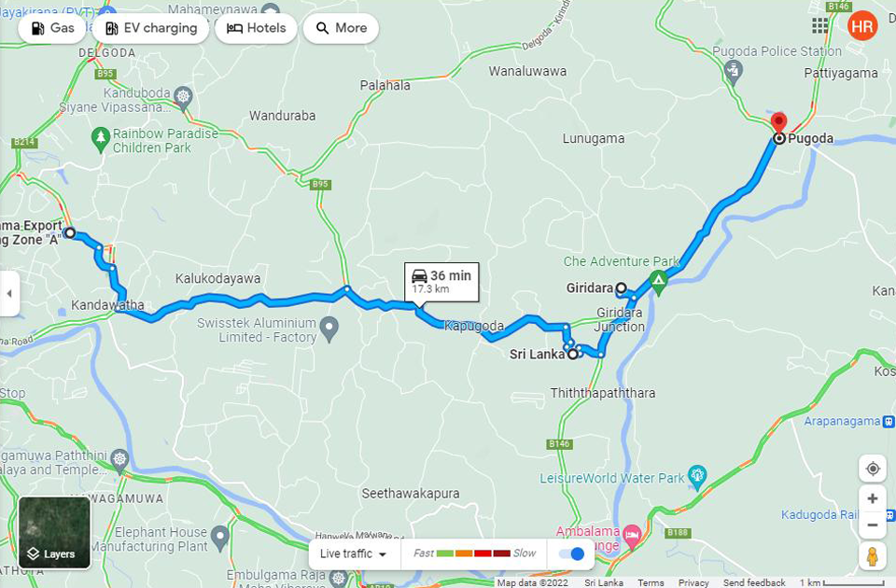Zoom out with the minus button

tap(873, 525)
